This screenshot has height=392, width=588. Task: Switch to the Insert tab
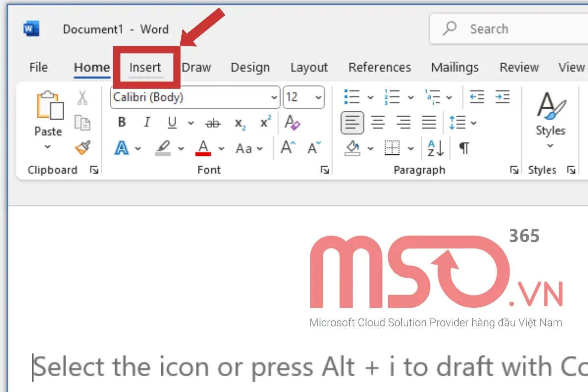[x=145, y=68]
